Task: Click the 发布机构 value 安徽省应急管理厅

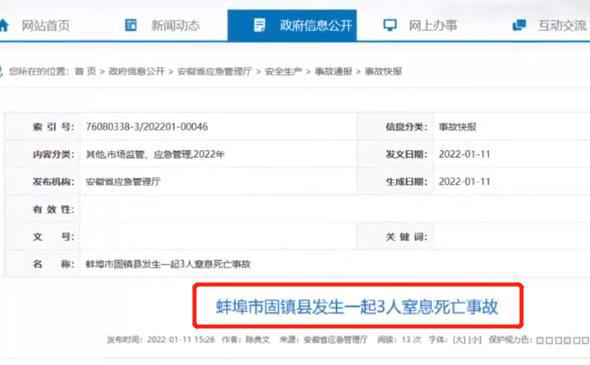Action: click(123, 182)
